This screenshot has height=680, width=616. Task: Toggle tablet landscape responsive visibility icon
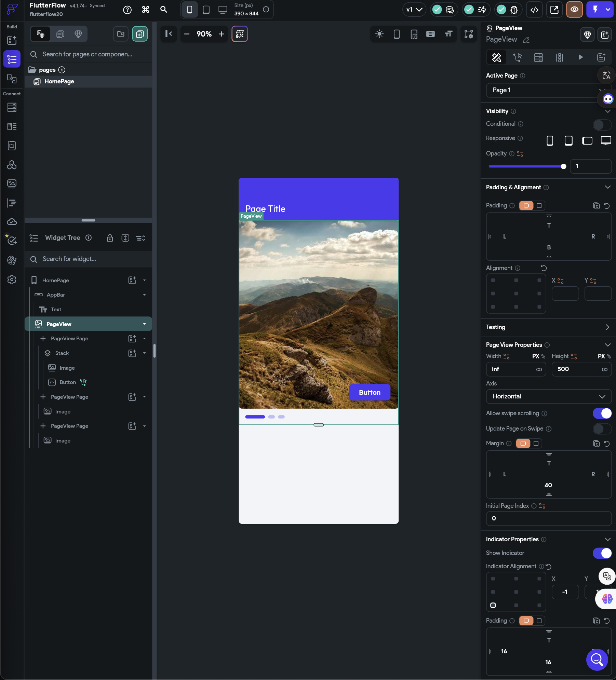(587, 141)
